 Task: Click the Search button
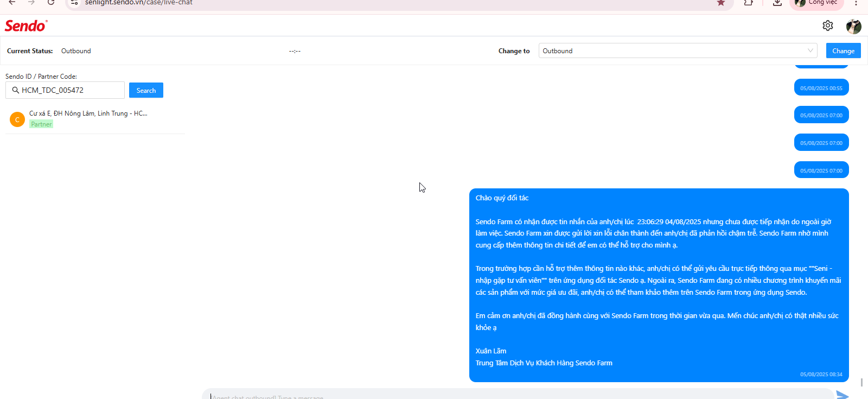coord(146,90)
